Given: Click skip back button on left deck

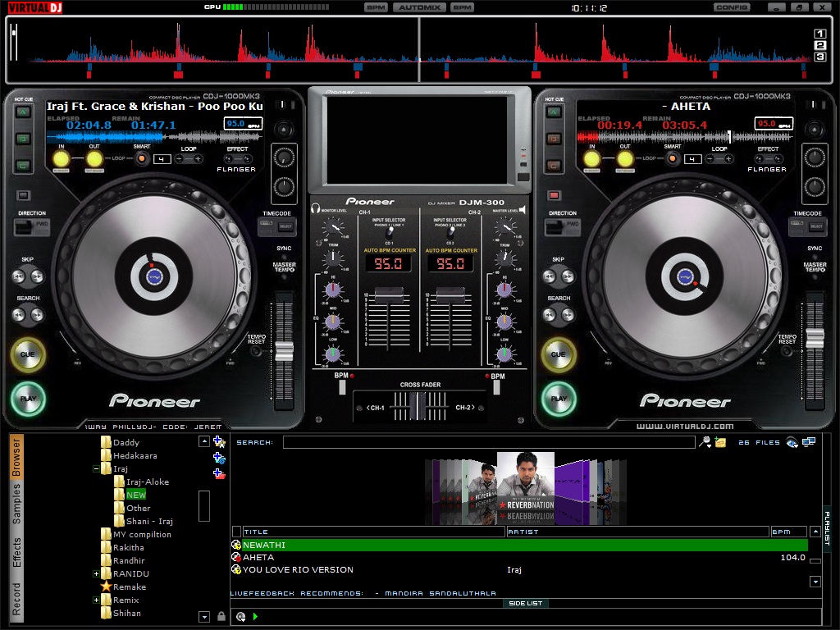Looking at the screenshot, I should tap(19, 276).
